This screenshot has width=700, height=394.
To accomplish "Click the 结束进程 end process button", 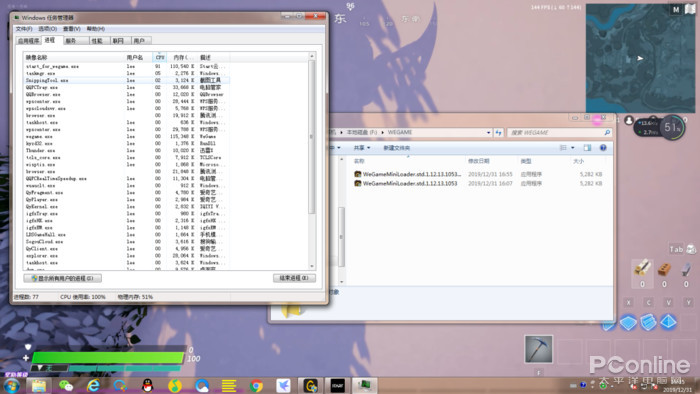I will 294,278.
